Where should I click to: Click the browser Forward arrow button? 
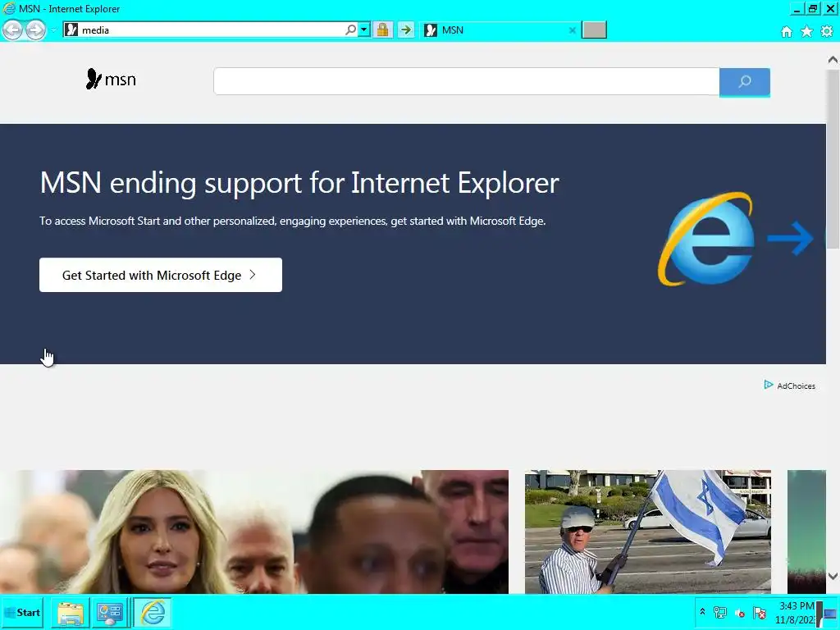pos(35,30)
